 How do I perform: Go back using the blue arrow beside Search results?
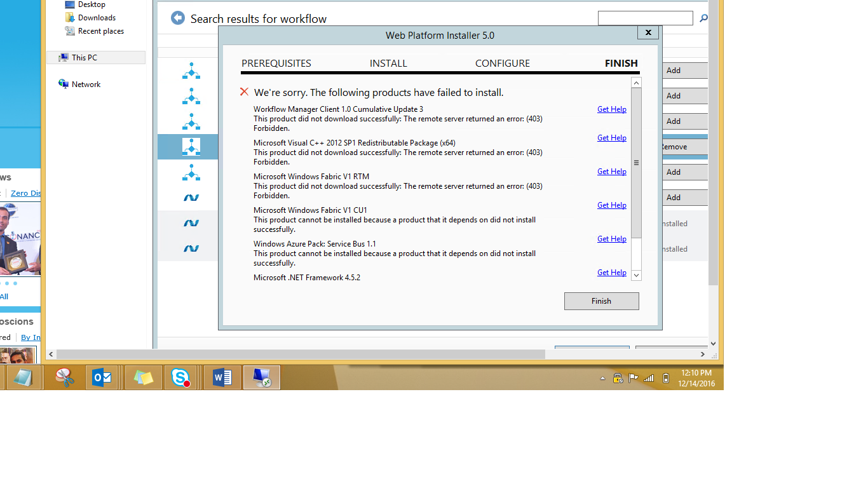pos(178,18)
